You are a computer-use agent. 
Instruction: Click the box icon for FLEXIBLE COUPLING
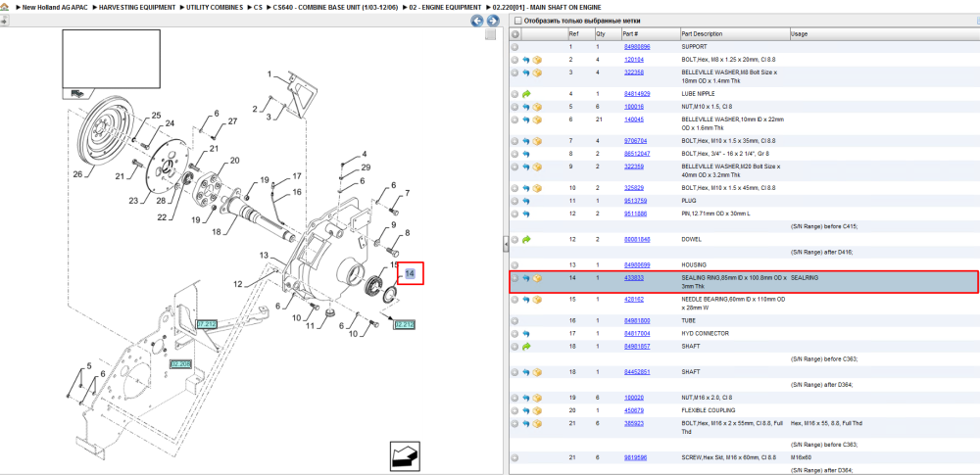[537, 410]
